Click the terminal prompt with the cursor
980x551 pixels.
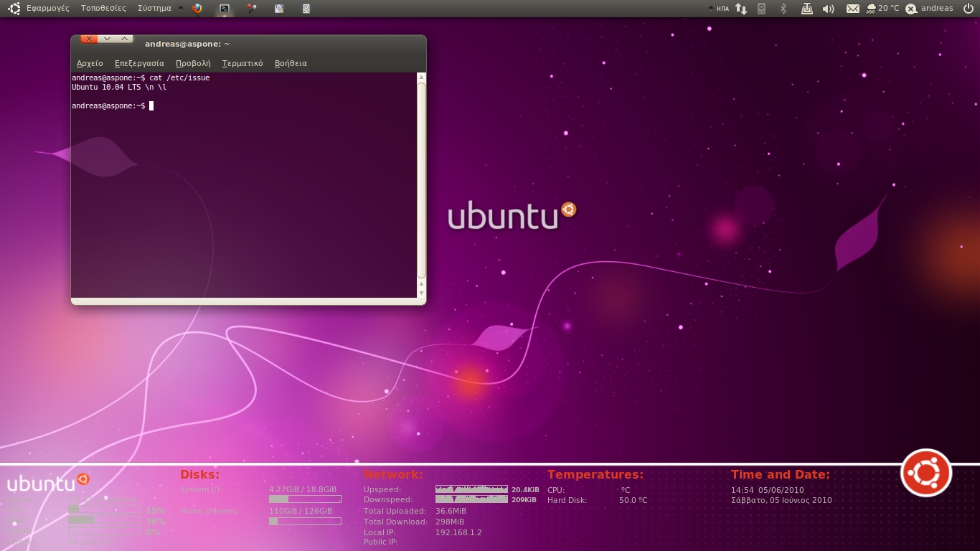(113, 105)
